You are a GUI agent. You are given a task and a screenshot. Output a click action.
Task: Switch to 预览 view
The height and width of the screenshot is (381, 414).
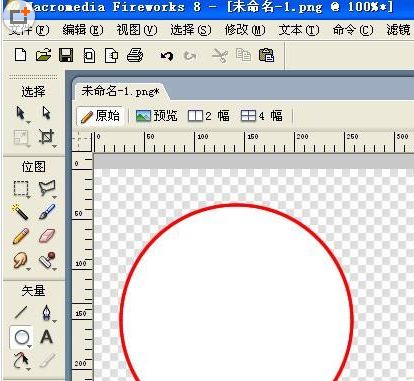click(x=157, y=116)
